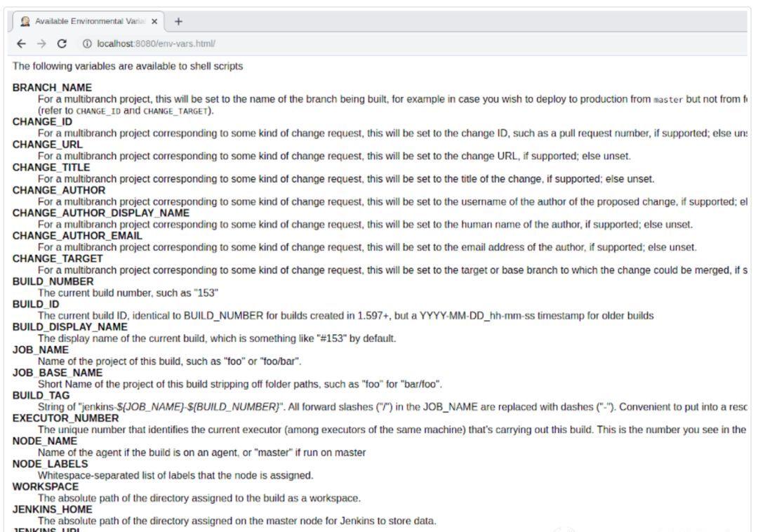This screenshot has height=532, width=758.
Task: Click the browser back arrow
Action: pos(21,44)
